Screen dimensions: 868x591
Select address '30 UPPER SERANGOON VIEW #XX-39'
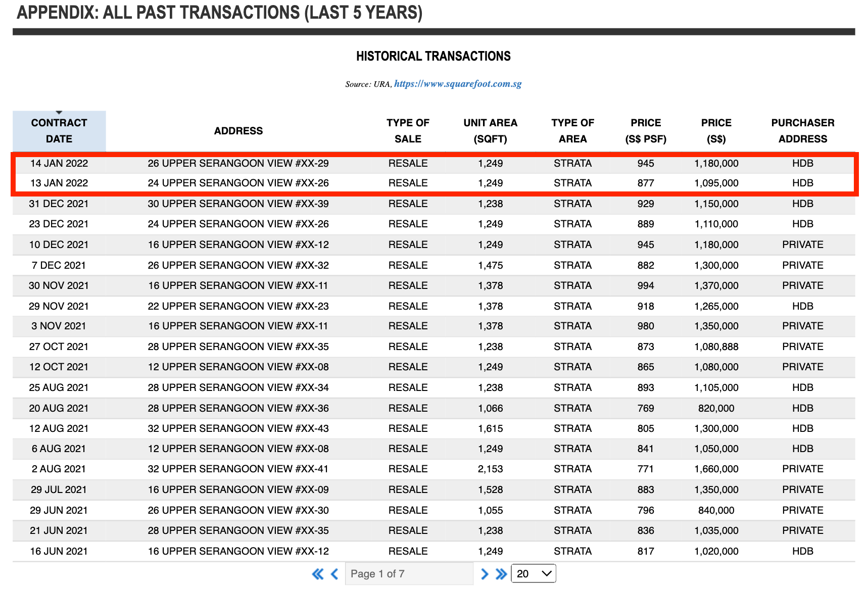(x=238, y=204)
